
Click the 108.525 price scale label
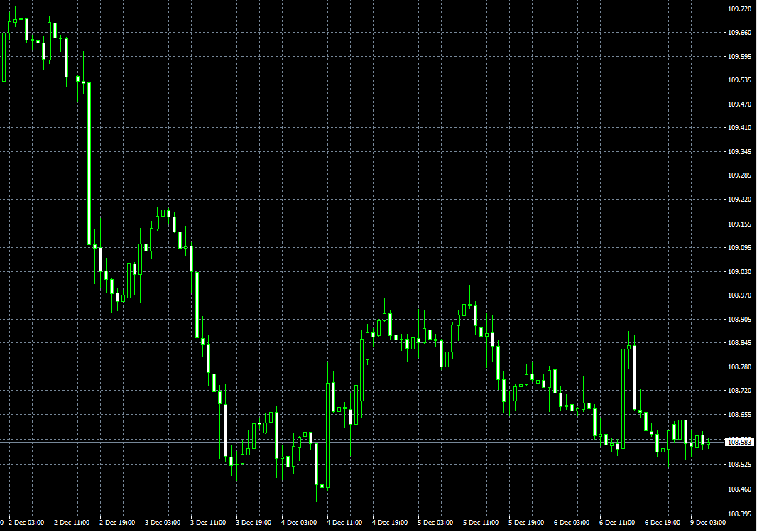tap(740, 465)
